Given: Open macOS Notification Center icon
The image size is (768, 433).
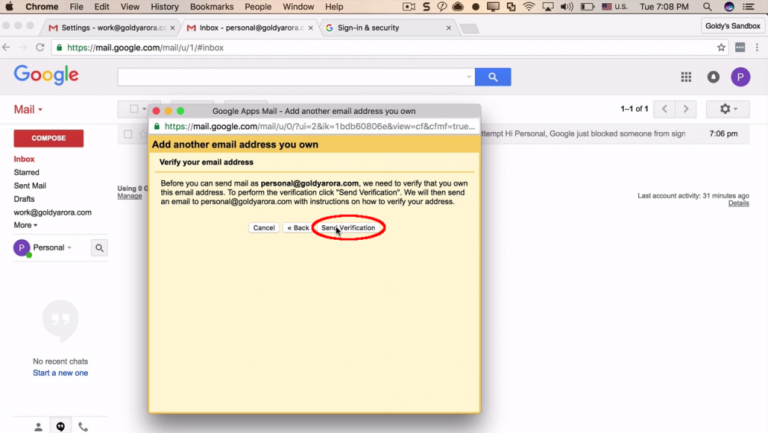Looking at the screenshot, I should (x=748, y=7).
